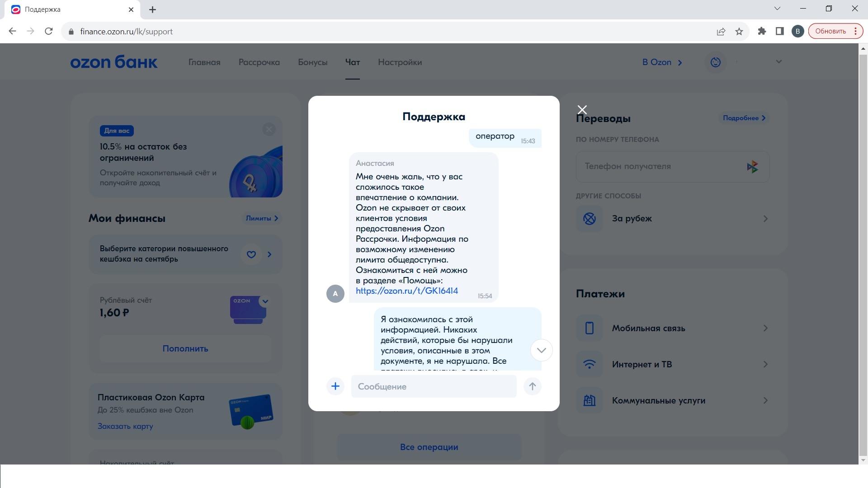868x488 pixels.
Task: Send the message with the arrow button
Action: [533, 386]
